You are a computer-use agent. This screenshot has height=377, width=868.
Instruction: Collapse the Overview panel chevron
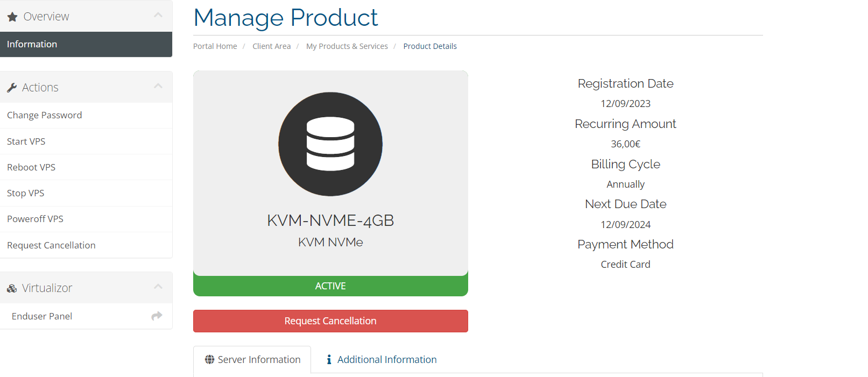tap(158, 15)
